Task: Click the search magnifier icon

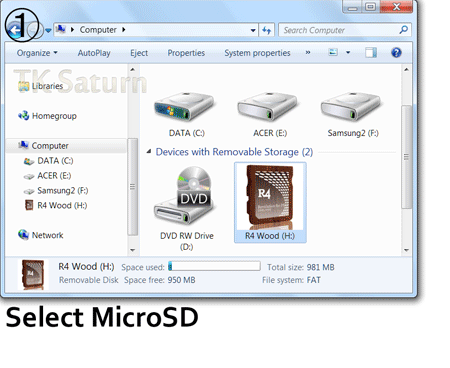Action: tap(403, 30)
